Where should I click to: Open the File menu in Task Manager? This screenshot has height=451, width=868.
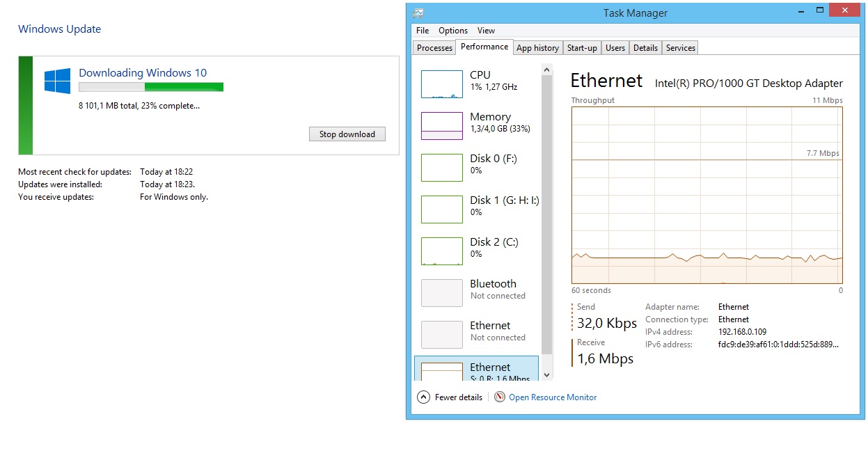(x=423, y=31)
